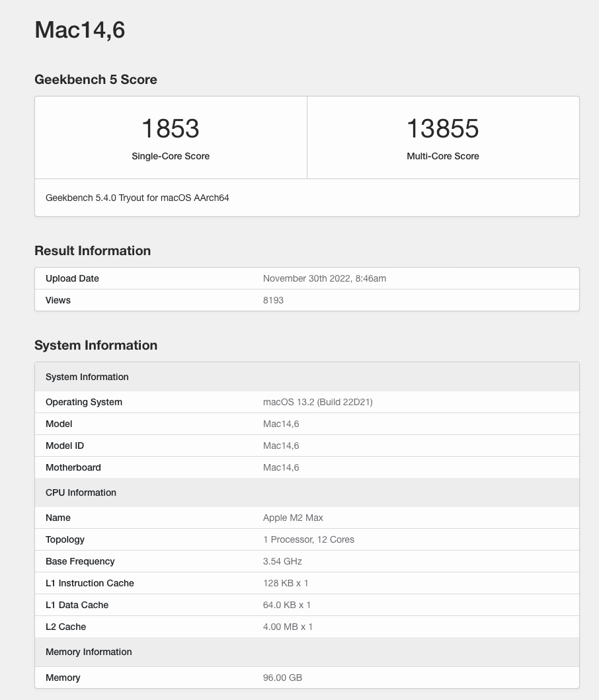Click the Views count 8193
599x700 pixels.
tap(273, 300)
